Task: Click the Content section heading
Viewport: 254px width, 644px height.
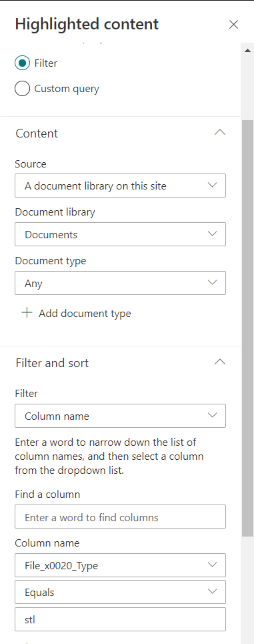Action: 37,133
